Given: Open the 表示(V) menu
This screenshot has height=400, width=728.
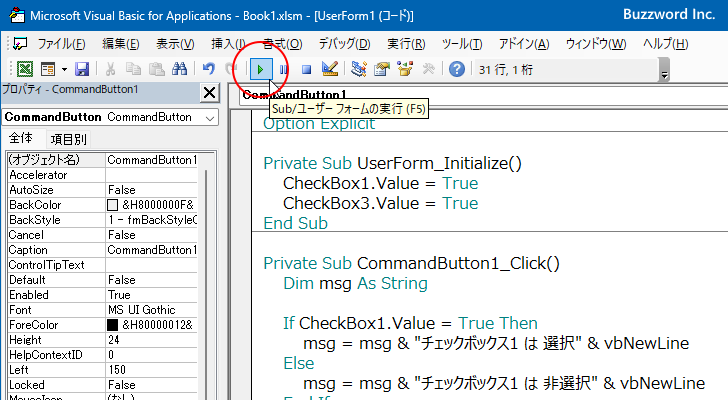Looking at the screenshot, I should [175, 44].
